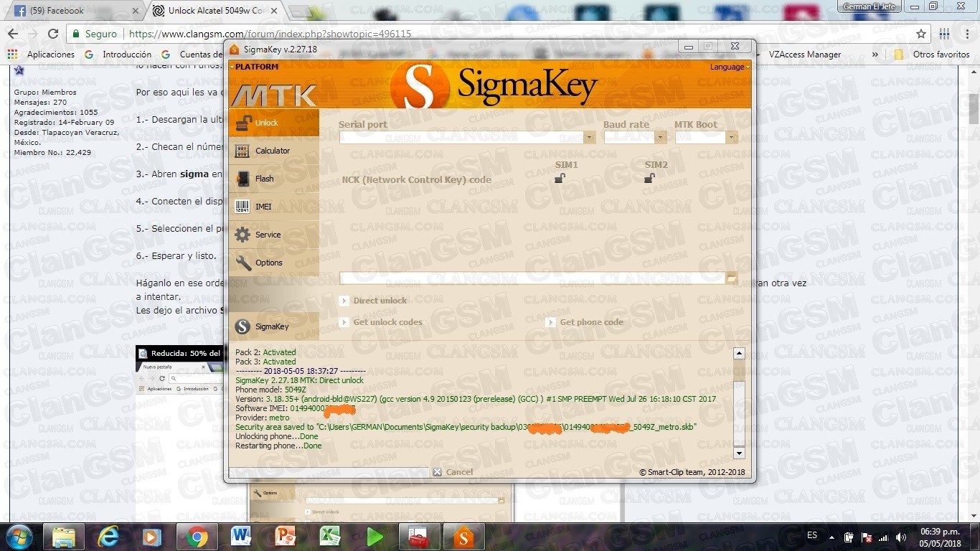Open the Windows Start menu
Image resolution: width=980 pixels, height=551 pixels.
pyautogui.click(x=19, y=537)
